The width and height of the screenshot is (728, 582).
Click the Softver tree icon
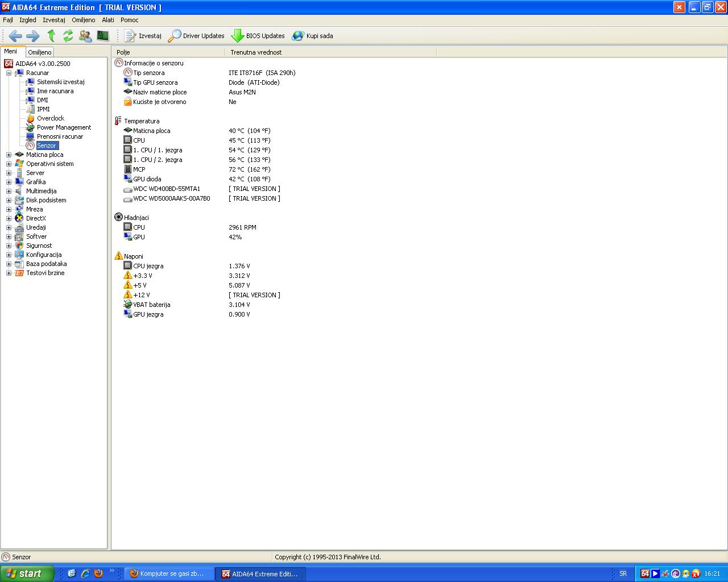click(19, 236)
